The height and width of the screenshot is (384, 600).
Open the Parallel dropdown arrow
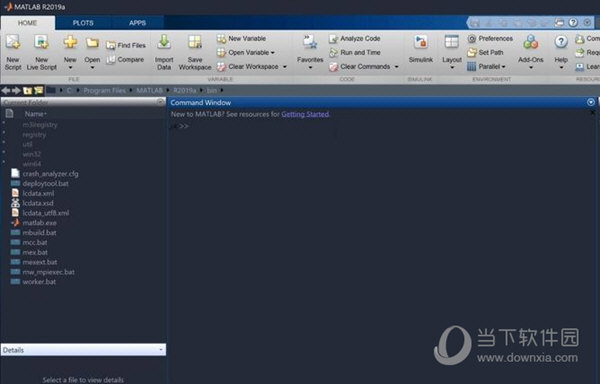(503, 67)
